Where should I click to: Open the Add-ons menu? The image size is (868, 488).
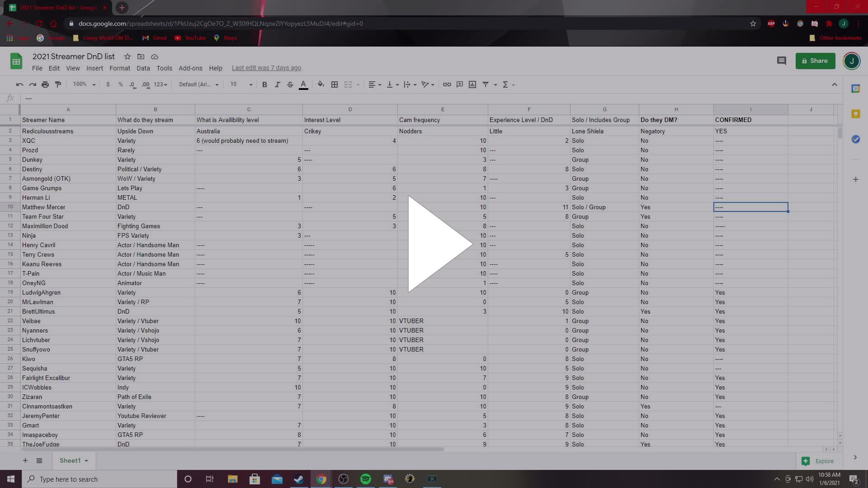pyautogui.click(x=190, y=68)
